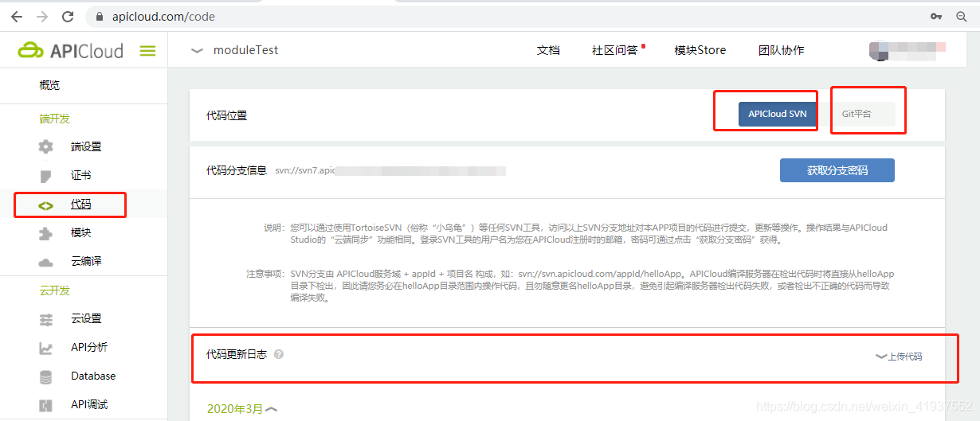Open 模块Store in top navigation
This screenshot has width=980, height=421.
(700, 50)
